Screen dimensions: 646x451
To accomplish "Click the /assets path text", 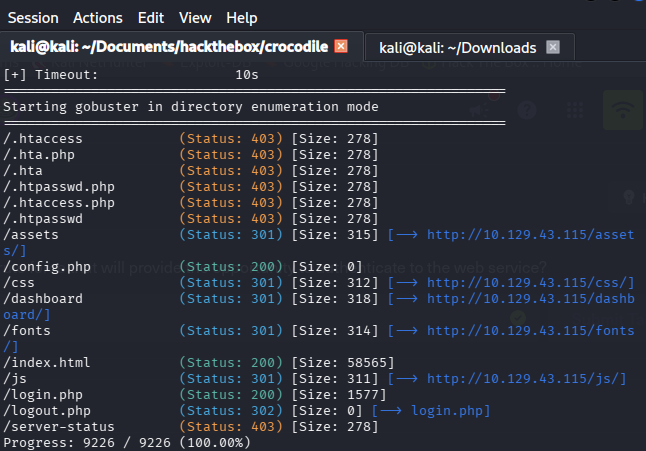I will point(31,235).
